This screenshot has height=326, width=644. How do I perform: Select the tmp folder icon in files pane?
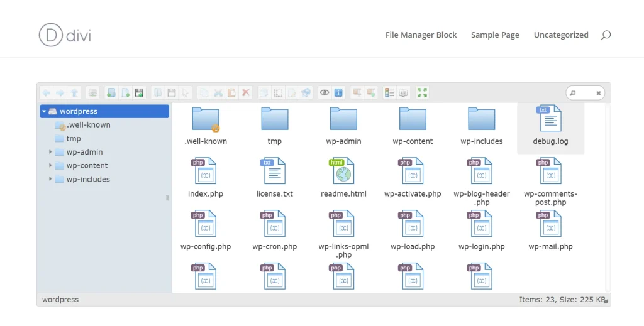click(275, 119)
